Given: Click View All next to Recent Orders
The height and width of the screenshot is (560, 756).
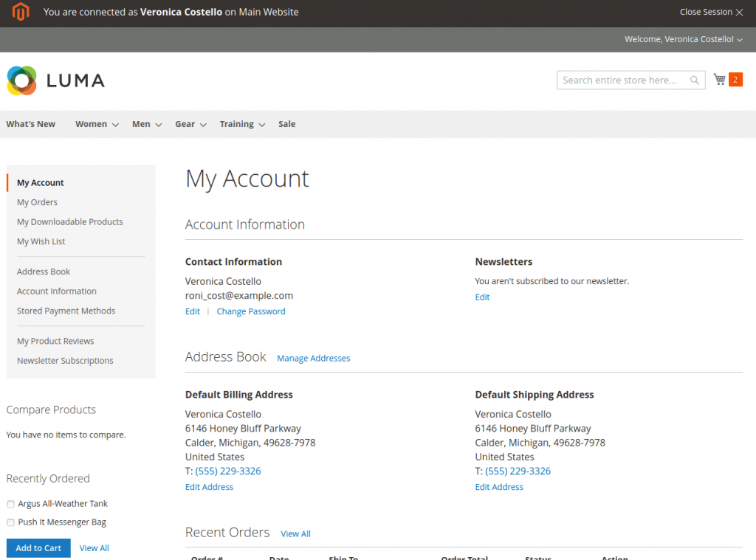Looking at the screenshot, I should click(295, 534).
